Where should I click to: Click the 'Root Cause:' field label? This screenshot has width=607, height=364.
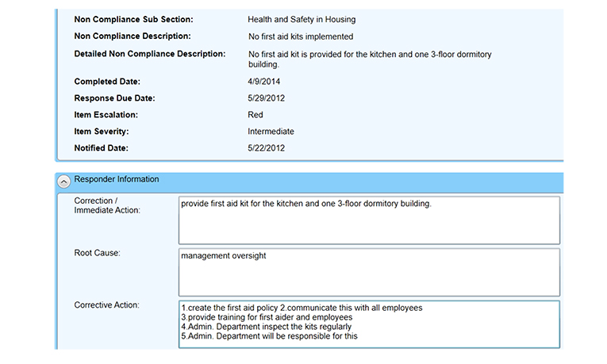click(x=97, y=253)
